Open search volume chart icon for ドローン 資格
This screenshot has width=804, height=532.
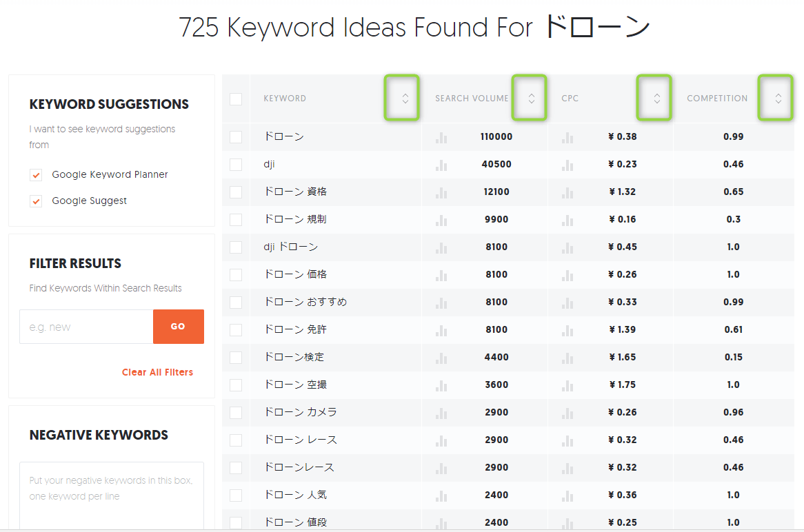coord(441,193)
